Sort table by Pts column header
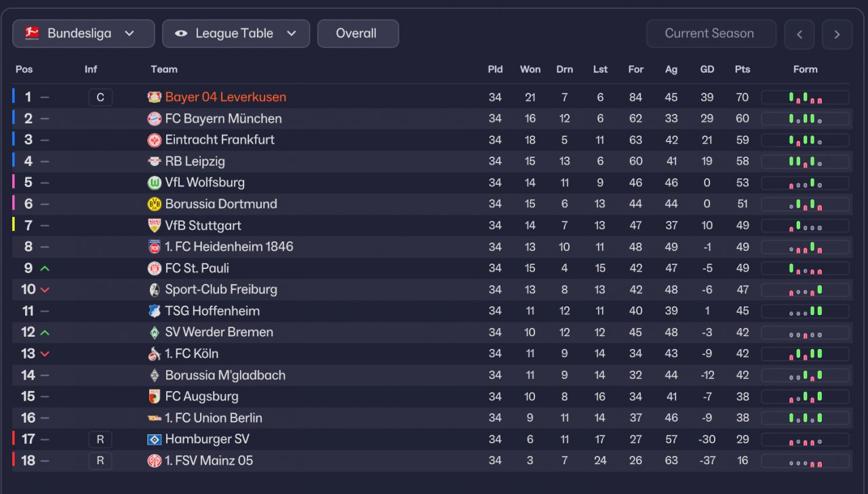The image size is (868, 494). (742, 69)
